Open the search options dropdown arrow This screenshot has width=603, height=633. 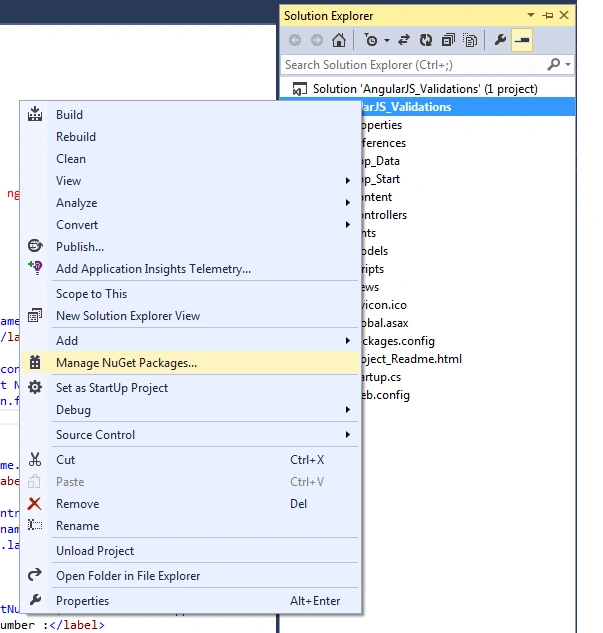pyautogui.click(x=568, y=65)
